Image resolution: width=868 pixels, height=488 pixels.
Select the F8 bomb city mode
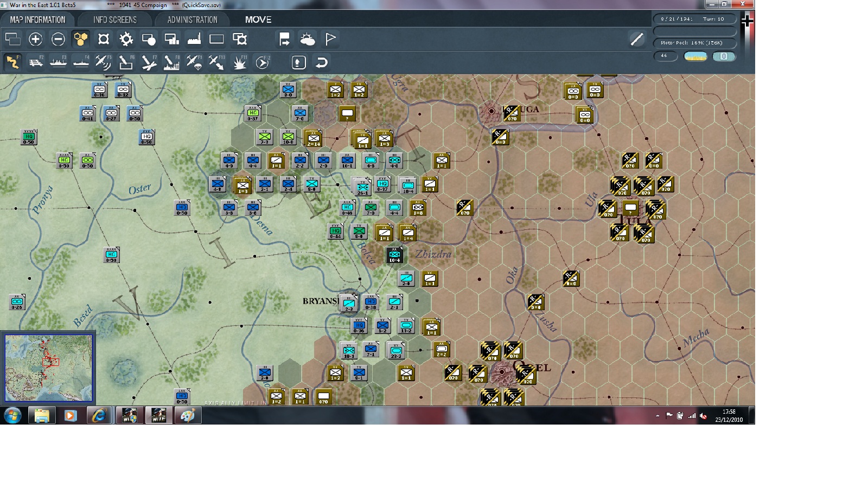point(171,62)
